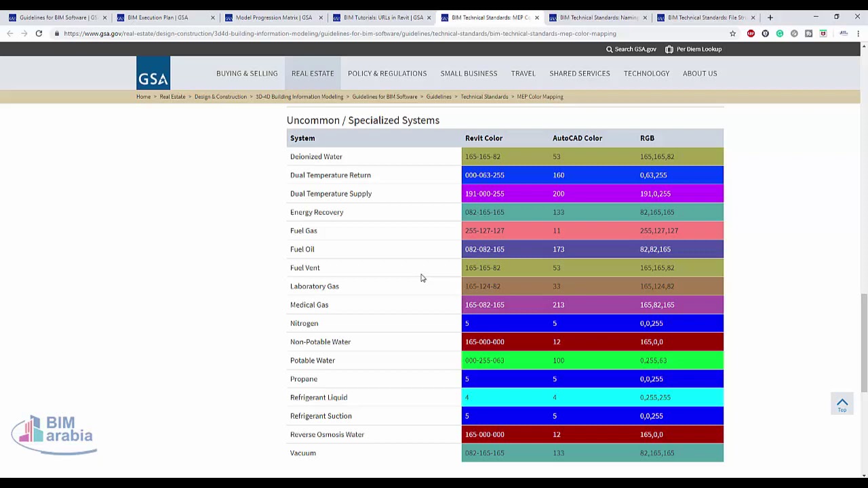
Task: Close the BIM Tutorials URLs in Revit tab
Action: coord(429,18)
